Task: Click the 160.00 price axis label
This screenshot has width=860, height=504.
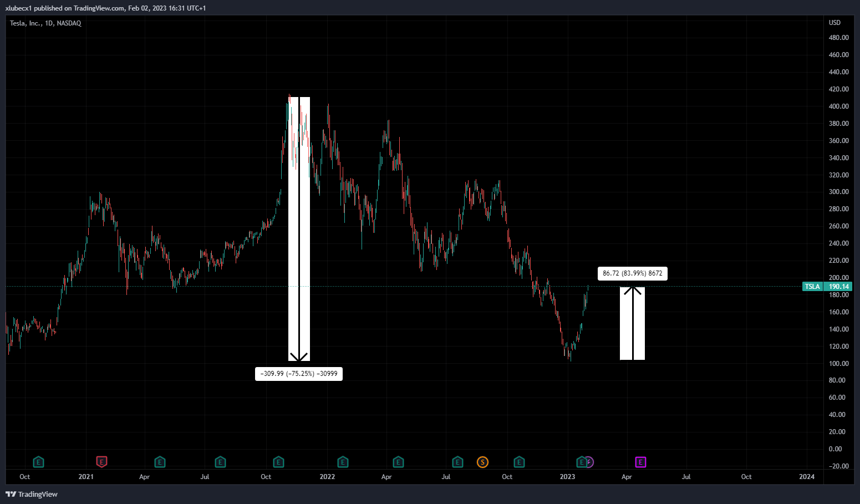Action: point(838,312)
